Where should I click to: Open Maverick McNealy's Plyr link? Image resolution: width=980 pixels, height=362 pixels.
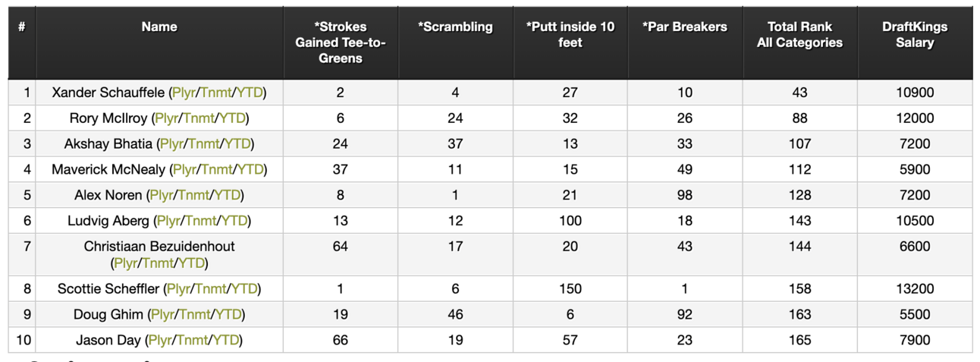185,169
